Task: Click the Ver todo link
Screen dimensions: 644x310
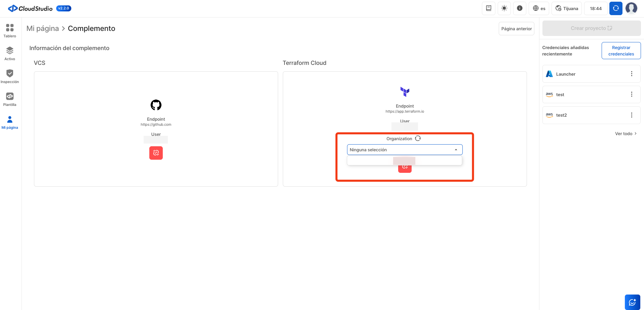Action: (626, 133)
